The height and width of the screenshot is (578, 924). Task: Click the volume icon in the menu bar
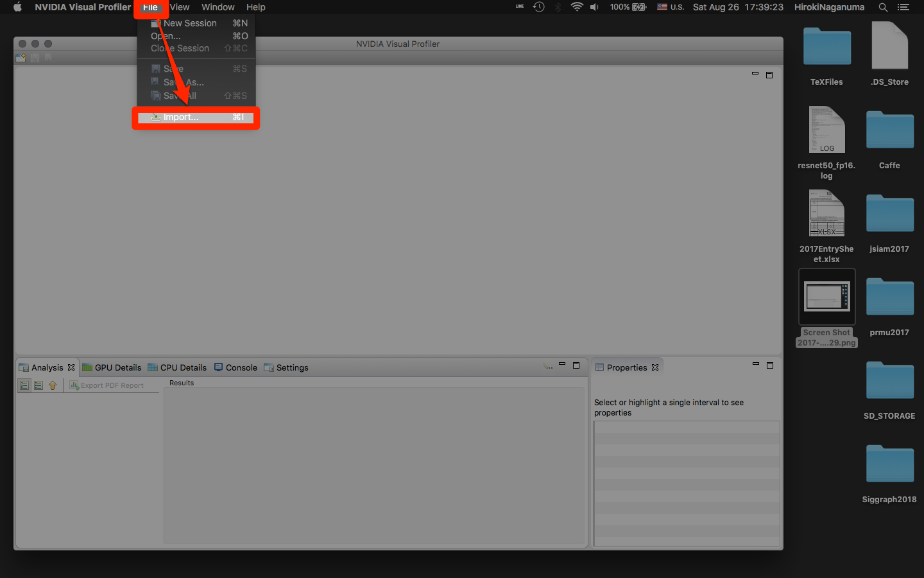tap(594, 7)
